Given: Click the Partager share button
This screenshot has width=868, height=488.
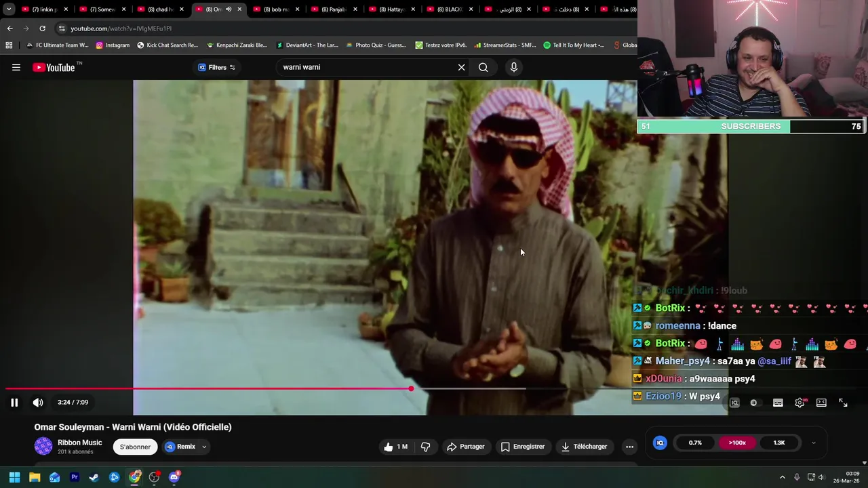Looking at the screenshot, I should click(466, 447).
